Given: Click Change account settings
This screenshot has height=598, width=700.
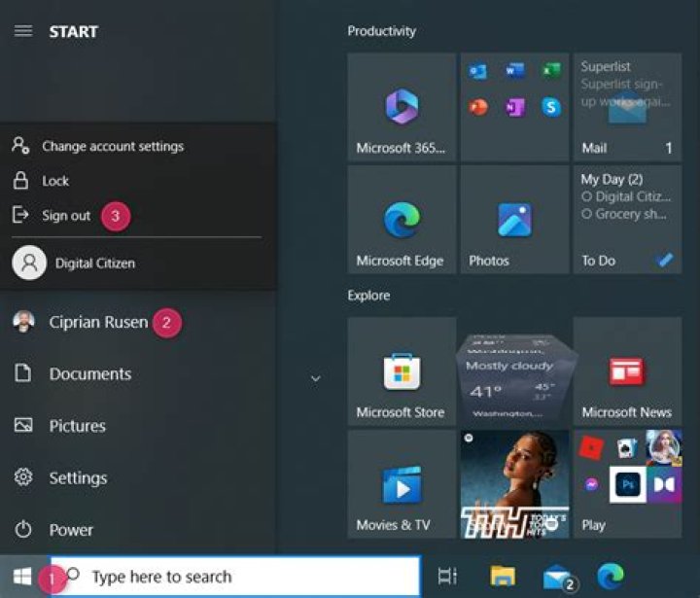Looking at the screenshot, I should tap(112, 146).
